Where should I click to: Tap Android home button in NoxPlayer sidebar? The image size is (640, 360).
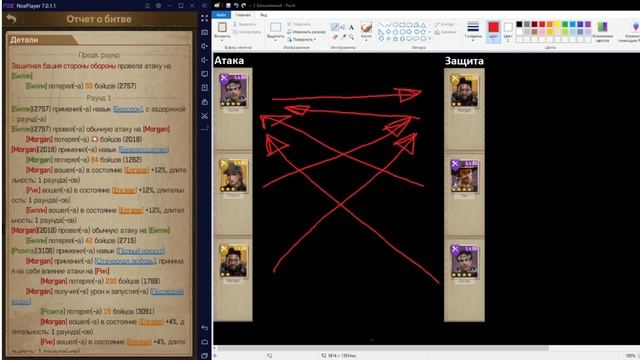point(204,342)
